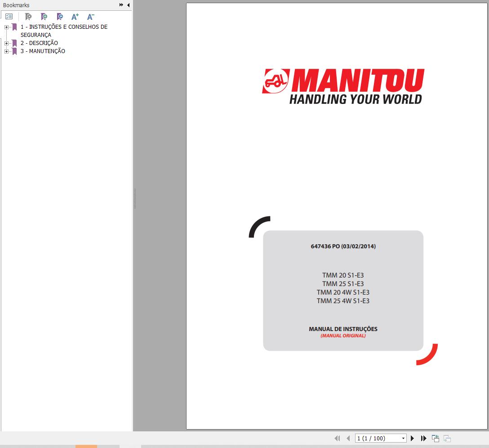489x448 pixels.
Task: Go to the previous page
Action: (348, 438)
